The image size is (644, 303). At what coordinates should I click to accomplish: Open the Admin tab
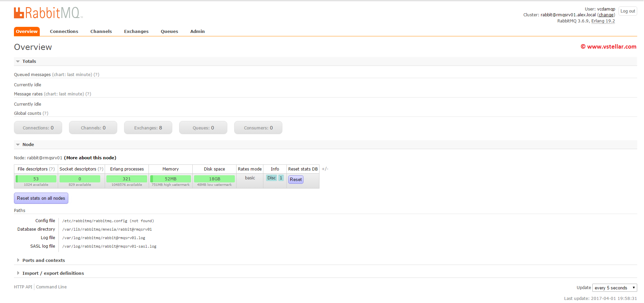(197, 32)
